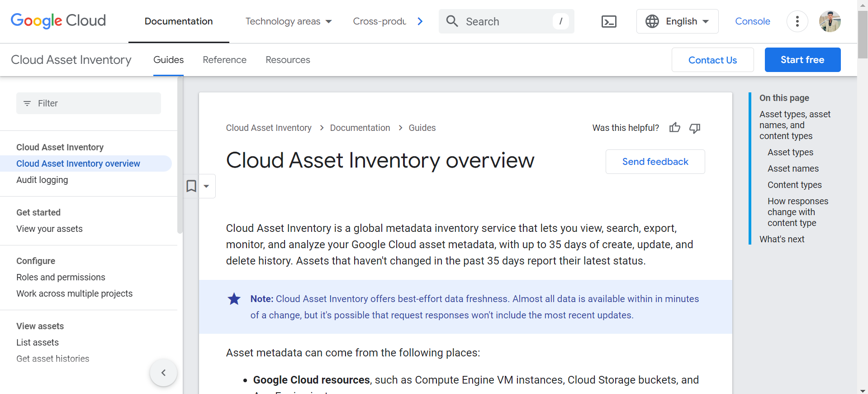This screenshot has height=394, width=868.
Task: Switch to the Guides tab
Action: coord(168,60)
